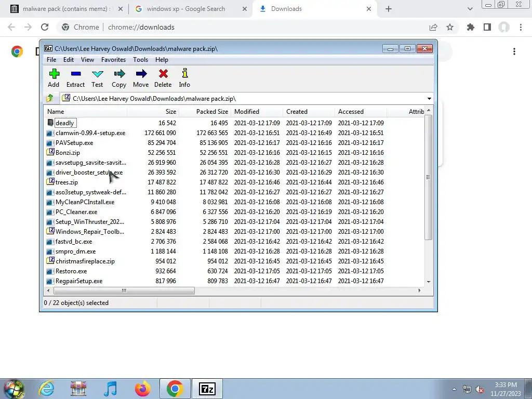Open the address path dropdown arrow
This screenshot has height=399, width=532.
coord(429,98)
